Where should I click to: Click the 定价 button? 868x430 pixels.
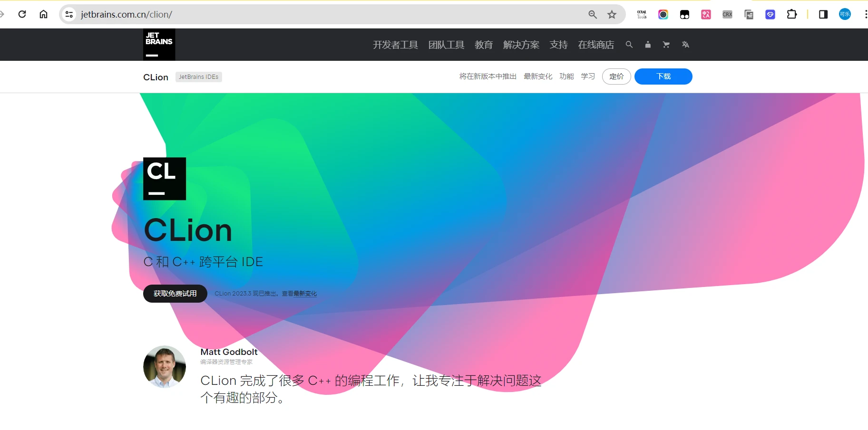click(616, 76)
